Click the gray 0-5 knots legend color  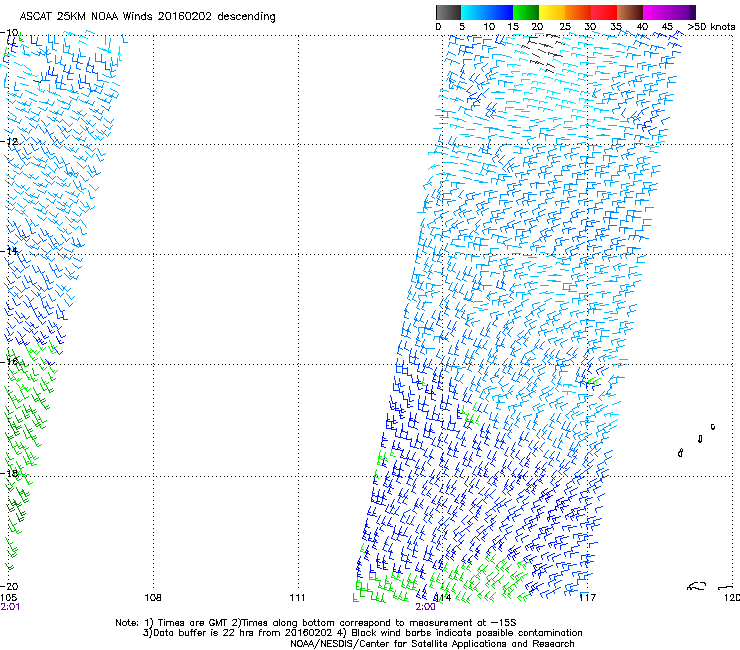[448, 12]
